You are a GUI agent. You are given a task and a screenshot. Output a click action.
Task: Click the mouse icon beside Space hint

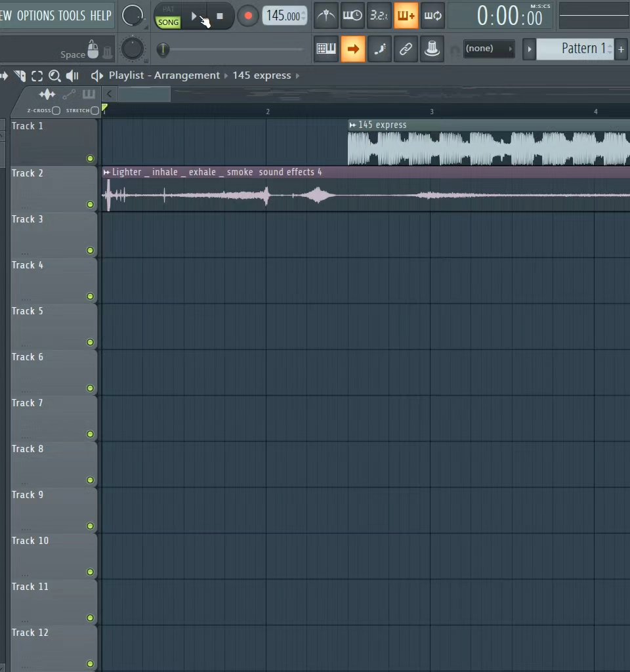(x=93, y=49)
